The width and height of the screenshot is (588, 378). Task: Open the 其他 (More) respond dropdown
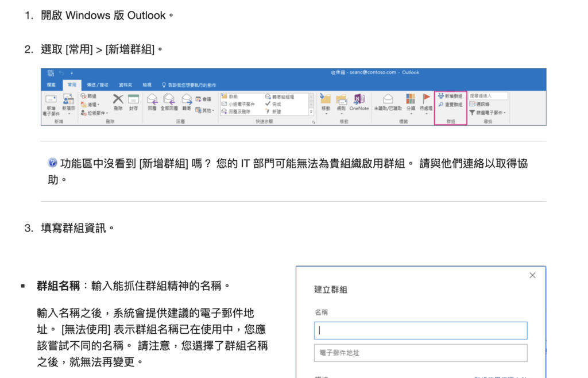tap(205, 111)
